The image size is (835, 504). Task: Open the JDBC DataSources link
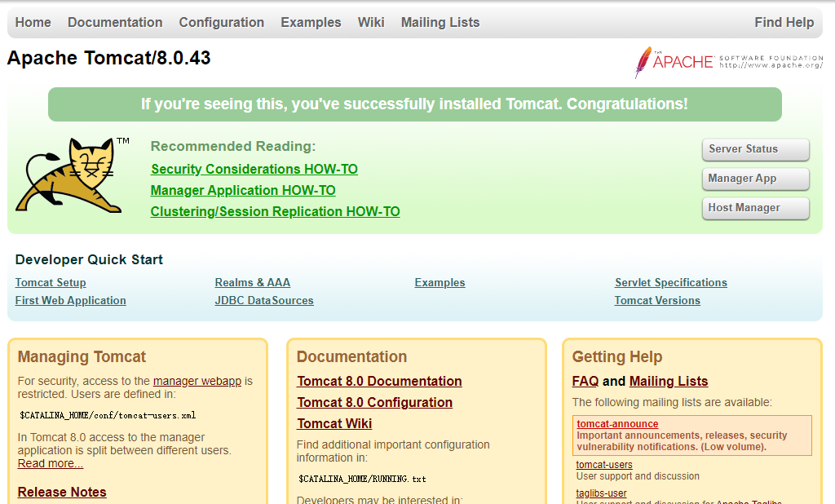click(263, 301)
